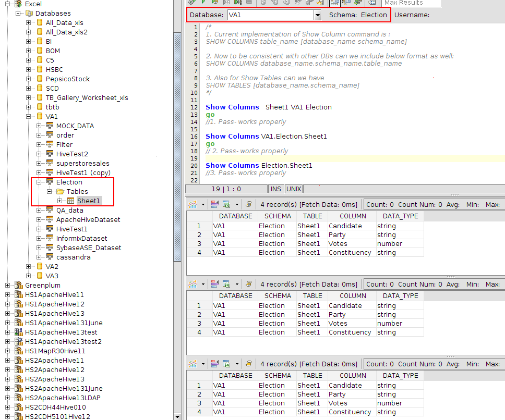Image resolution: width=505 pixels, height=420 pixels.
Task: Select Votes cell in first result grid
Action: 352,244
